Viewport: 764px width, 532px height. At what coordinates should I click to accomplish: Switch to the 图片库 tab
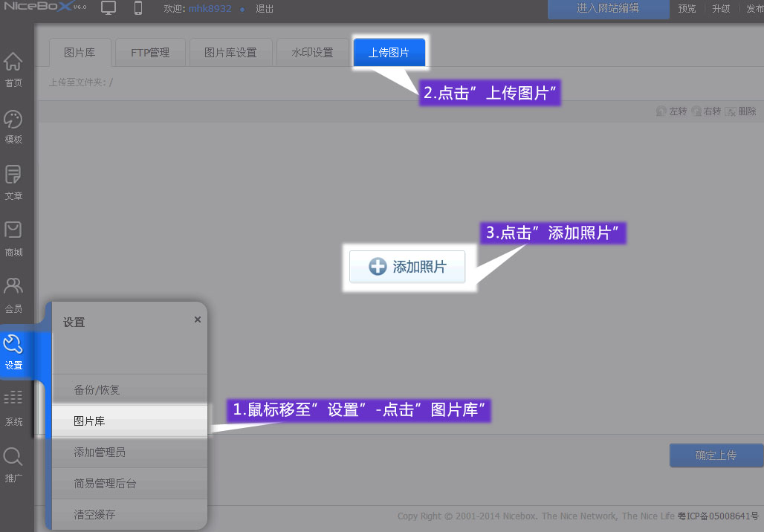(x=80, y=53)
